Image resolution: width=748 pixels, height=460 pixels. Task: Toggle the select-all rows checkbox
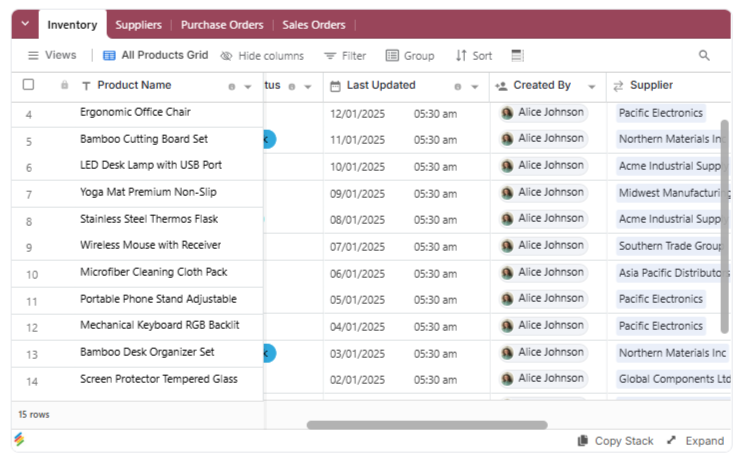(29, 85)
